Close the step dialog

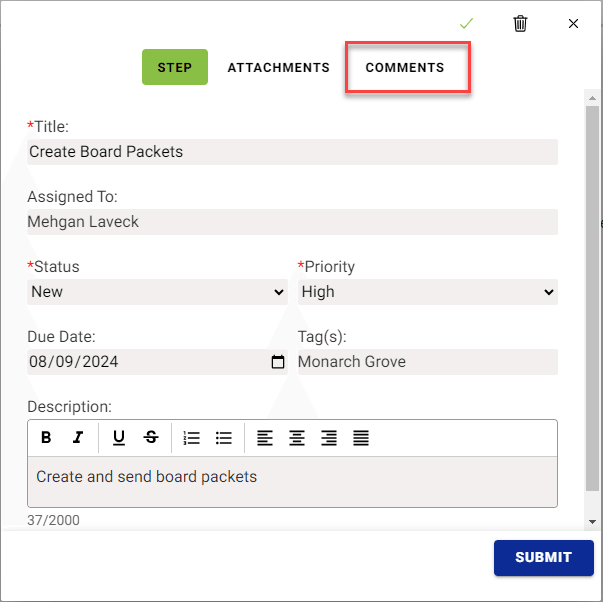pyautogui.click(x=573, y=24)
